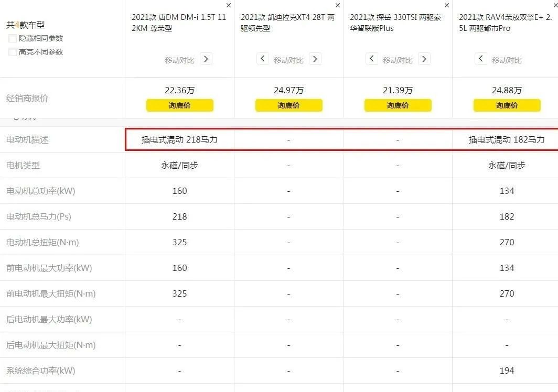This screenshot has width=558, height=392.
Task: Click 移动对比 label under 探岳 model
Action: pyautogui.click(x=398, y=60)
